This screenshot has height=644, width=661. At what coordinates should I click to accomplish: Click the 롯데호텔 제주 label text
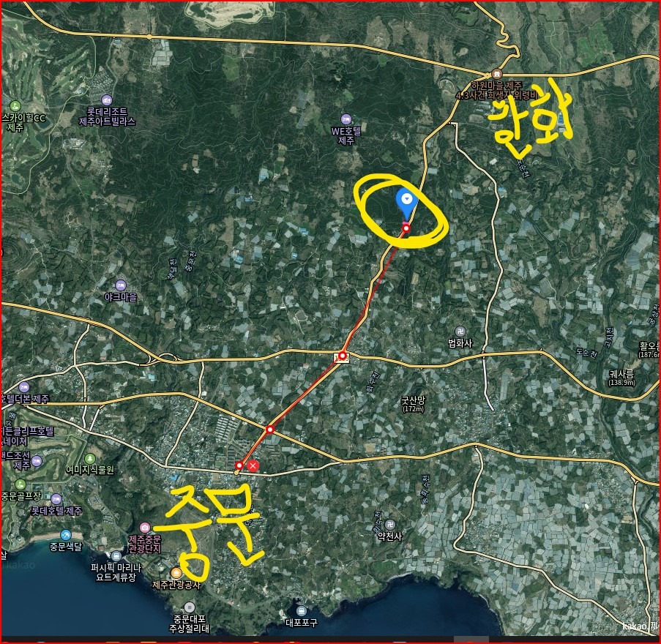point(56,511)
